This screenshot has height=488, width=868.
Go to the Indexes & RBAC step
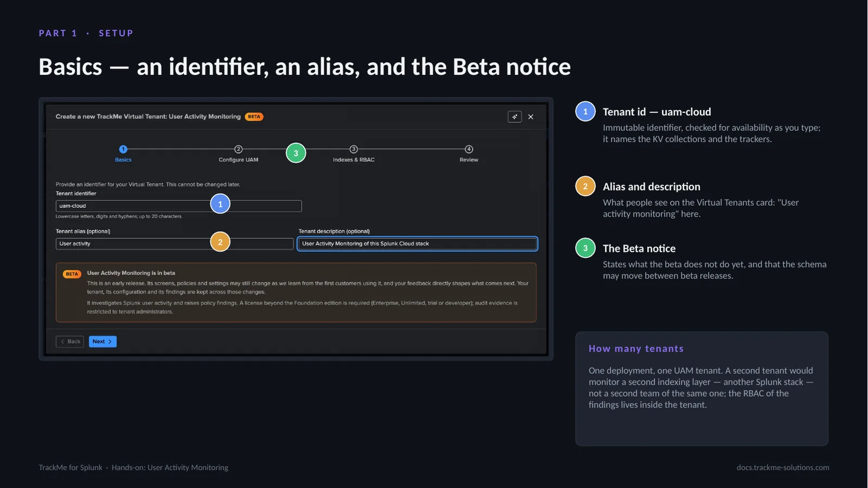pos(354,149)
